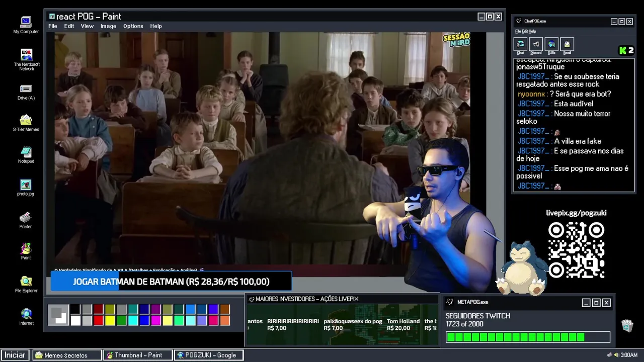Select the Drive (A:) desktop icon
The image size is (644, 362).
[26, 92]
